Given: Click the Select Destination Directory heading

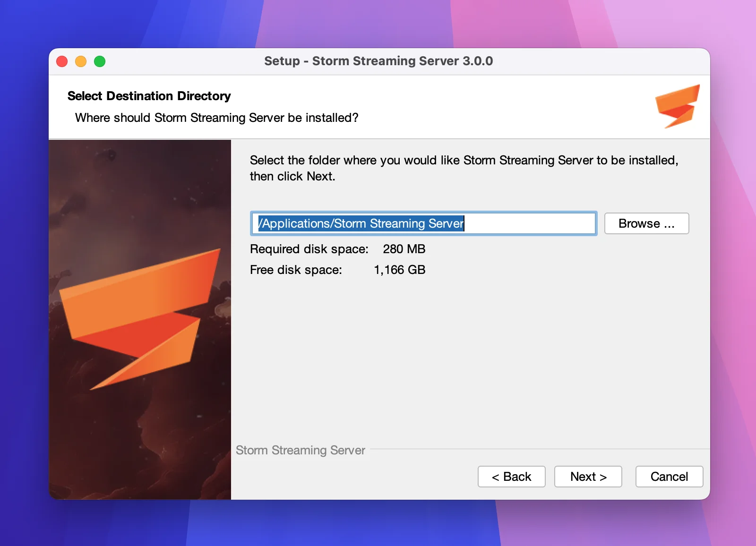Looking at the screenshot, I should 149,96.
